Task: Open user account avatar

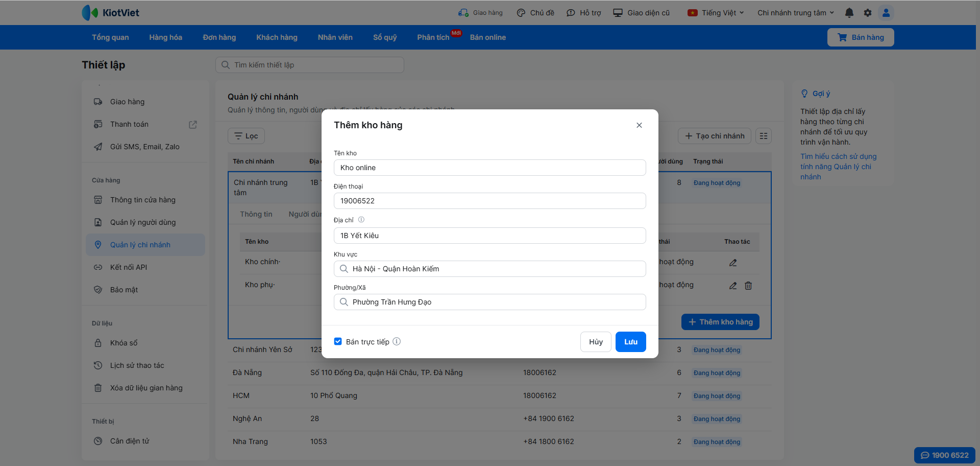Action: click(x=886, y=13)
